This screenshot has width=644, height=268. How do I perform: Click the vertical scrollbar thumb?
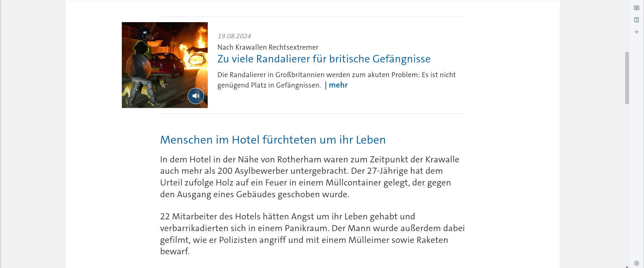coord(627,78)
